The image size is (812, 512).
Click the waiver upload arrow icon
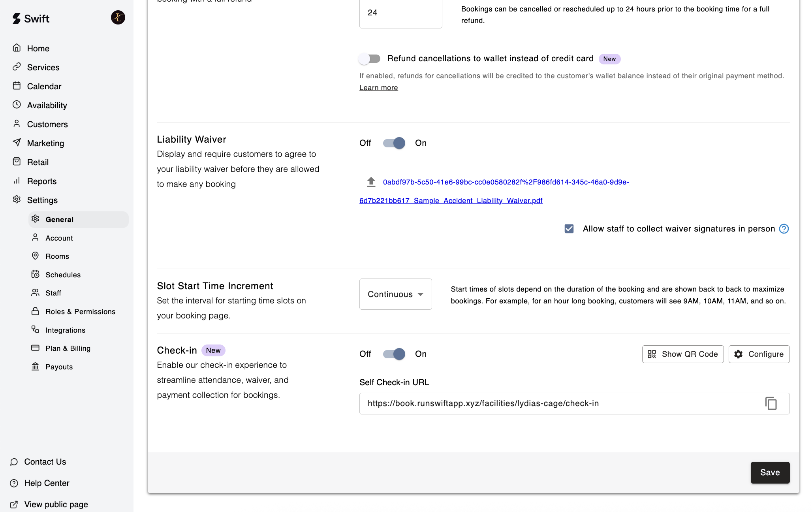coord(370,182)
